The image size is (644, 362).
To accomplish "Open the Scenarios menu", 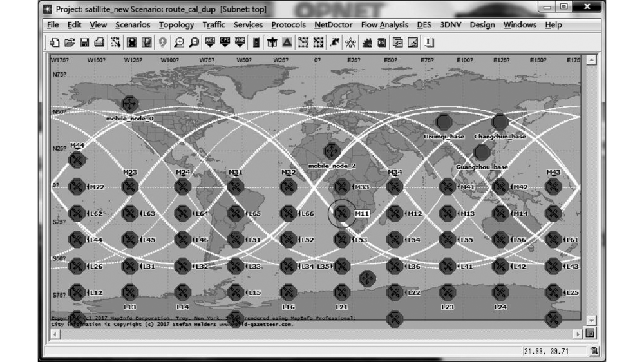I will (133, 25).
